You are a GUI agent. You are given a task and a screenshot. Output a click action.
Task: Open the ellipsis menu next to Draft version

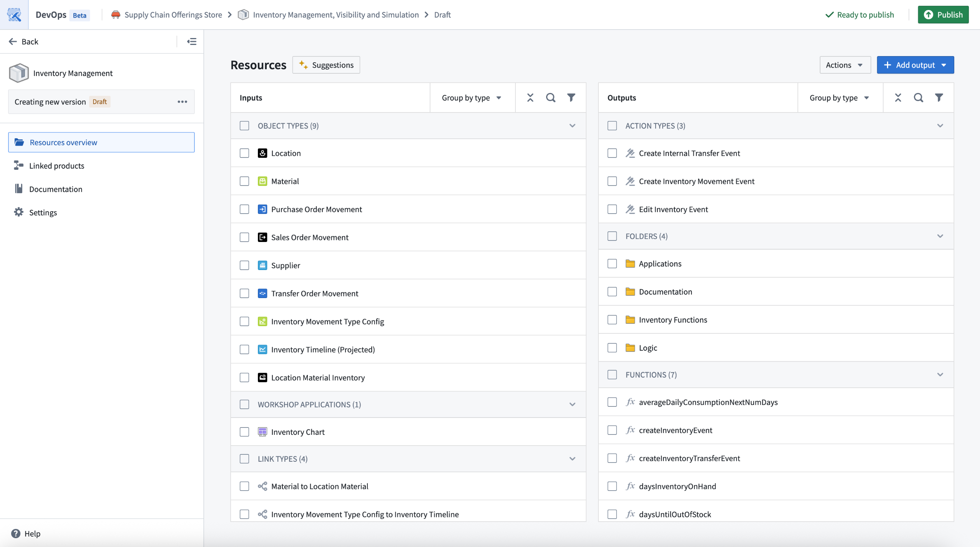point(183,101)
